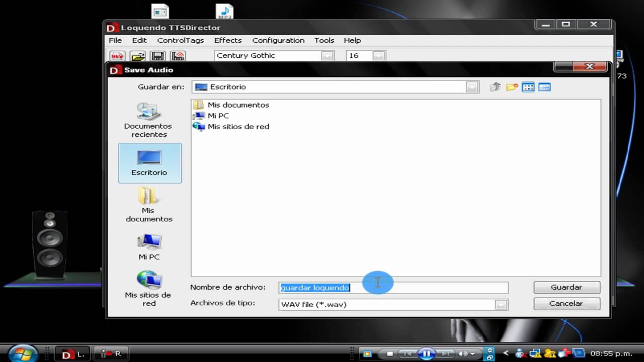Click the network warning tray icon

pyautogui.click(x=535, y=353)
